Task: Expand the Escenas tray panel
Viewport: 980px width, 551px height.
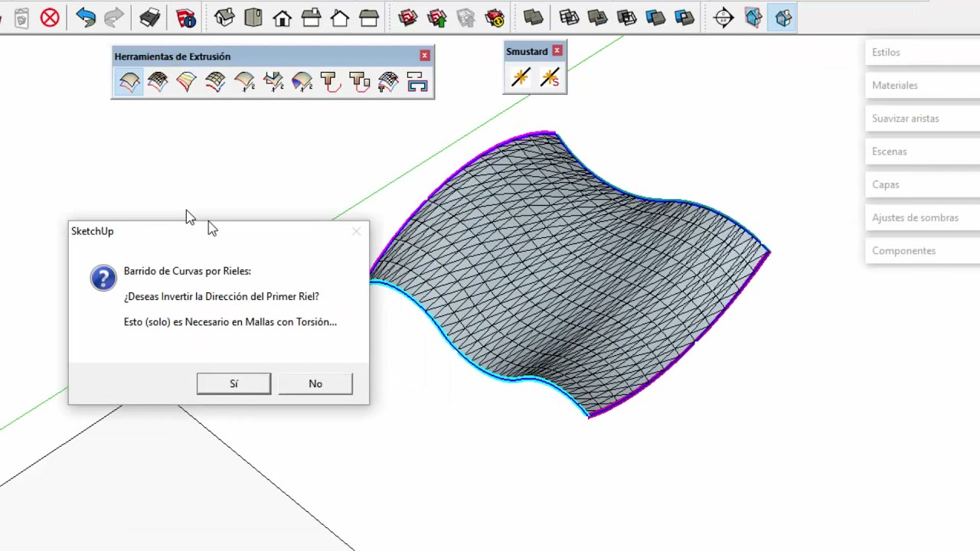Action: click(x=923, y=152)
